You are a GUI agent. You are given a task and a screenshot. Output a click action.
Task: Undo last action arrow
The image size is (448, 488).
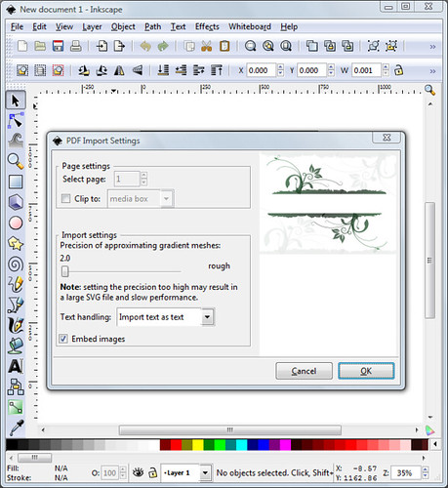click(145, 46)
